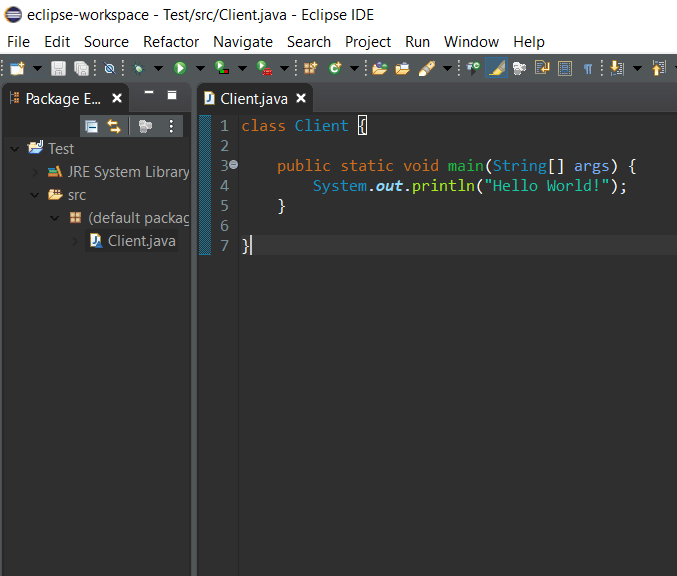
Task: Maximize the Package Explorer panel
Action: coord(172,95)
